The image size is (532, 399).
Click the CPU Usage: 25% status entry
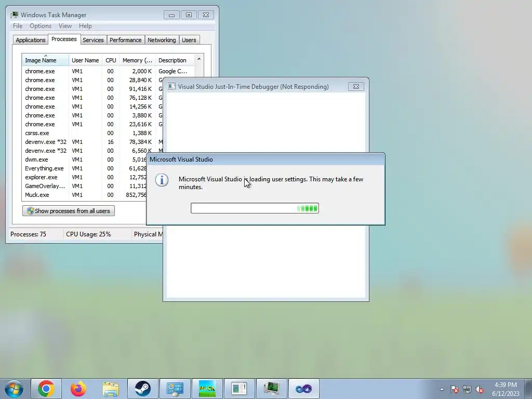pos(88,234)
